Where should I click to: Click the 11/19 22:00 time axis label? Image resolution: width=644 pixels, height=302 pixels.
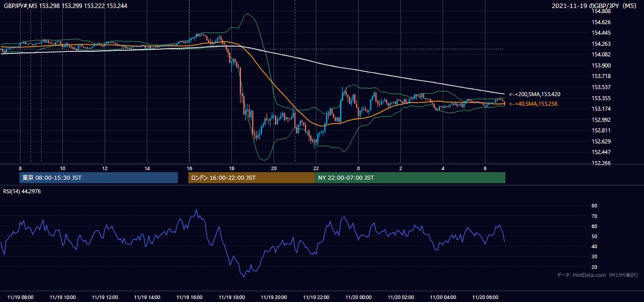coord(316,297)
